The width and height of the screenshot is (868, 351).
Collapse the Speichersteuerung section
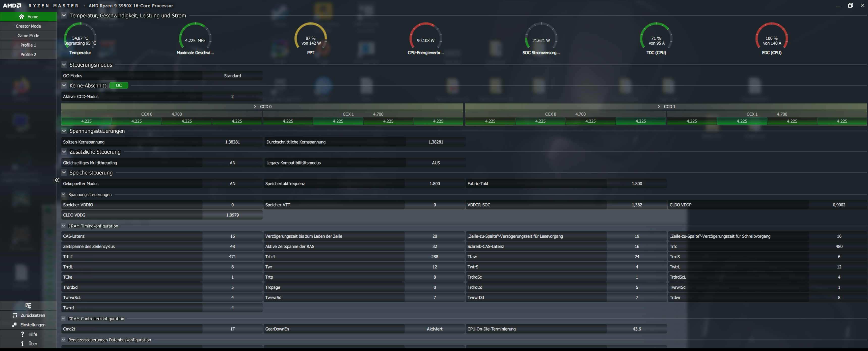click(64, 172)
